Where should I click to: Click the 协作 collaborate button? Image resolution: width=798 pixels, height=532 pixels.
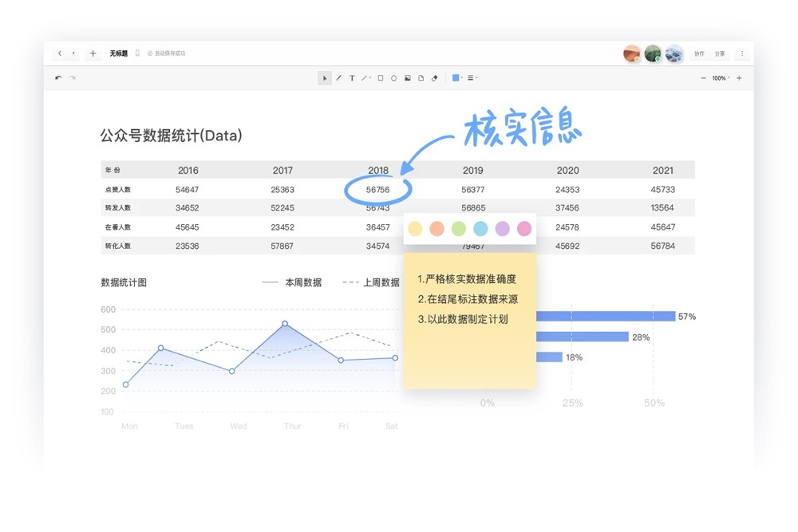(699, 53)
